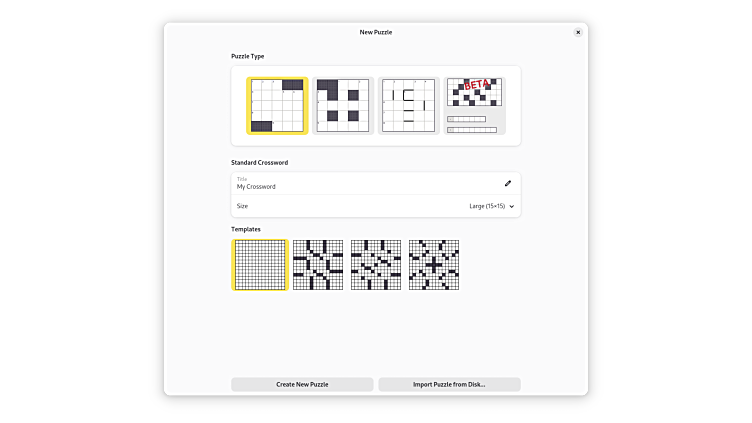Click the Puzzle Type section heading
The width and height of the screenshot is (752, 423).
coord(248,56)
